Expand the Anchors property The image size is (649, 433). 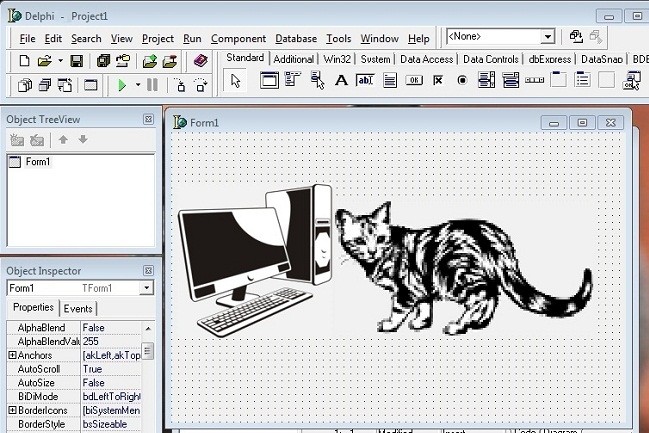tap(12, 355)
